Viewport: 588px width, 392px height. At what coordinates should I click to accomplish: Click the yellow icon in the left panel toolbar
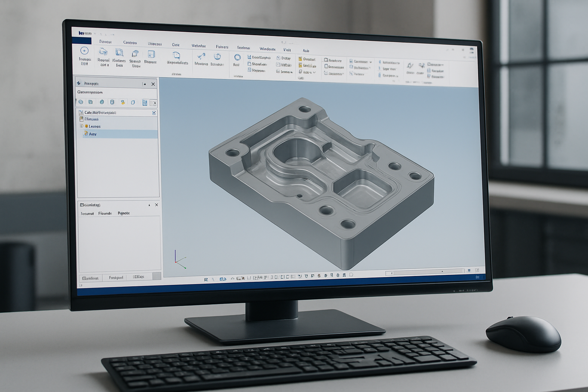122,102
